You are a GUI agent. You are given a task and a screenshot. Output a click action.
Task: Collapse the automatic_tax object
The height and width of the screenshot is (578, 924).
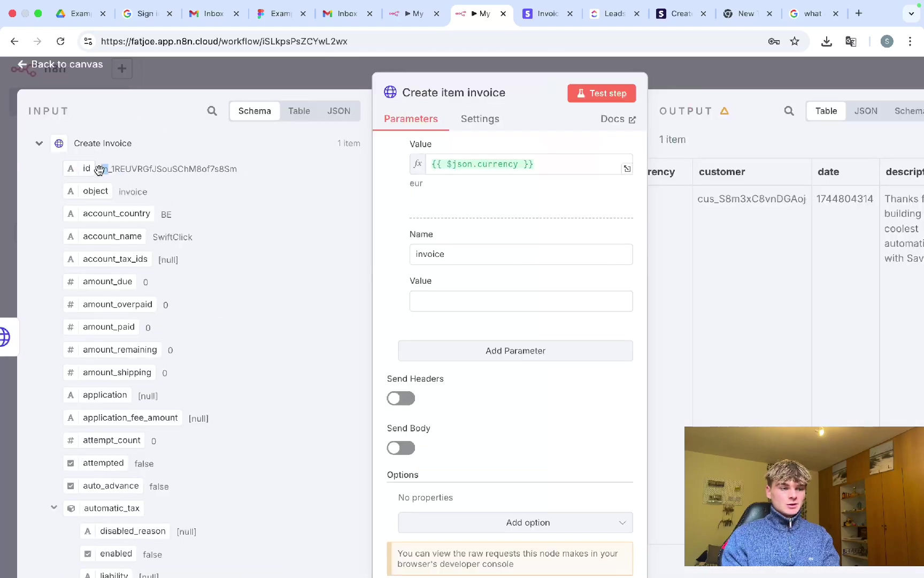coord(54,507)
